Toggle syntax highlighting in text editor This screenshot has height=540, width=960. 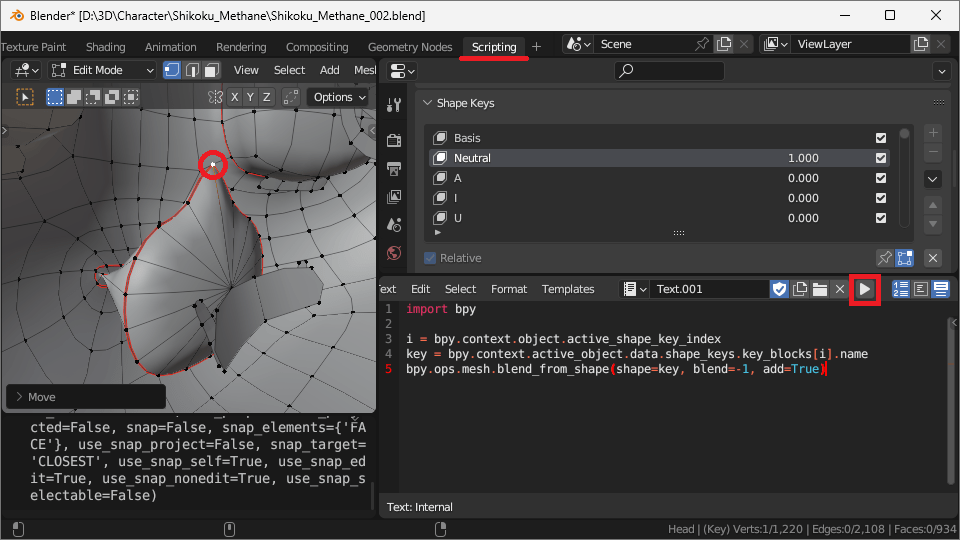940,289
